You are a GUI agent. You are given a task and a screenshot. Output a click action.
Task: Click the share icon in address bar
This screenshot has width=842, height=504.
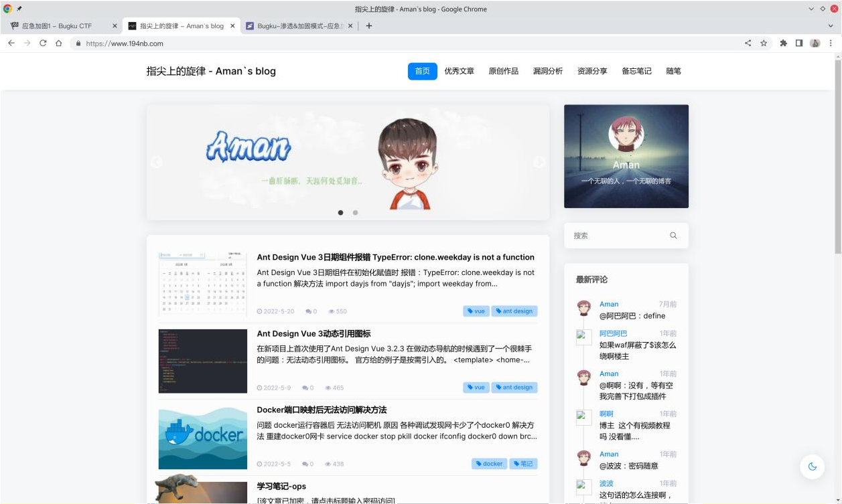(x=748, y=43)
